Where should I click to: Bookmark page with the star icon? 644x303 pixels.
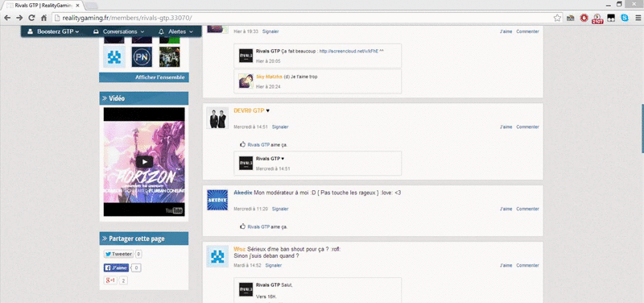tap(557, 18)
